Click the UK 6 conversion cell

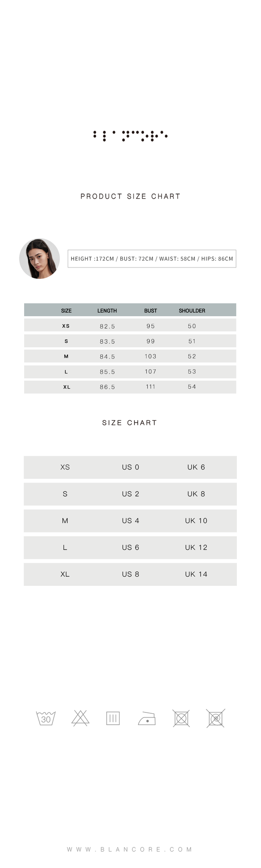[196, 467]
